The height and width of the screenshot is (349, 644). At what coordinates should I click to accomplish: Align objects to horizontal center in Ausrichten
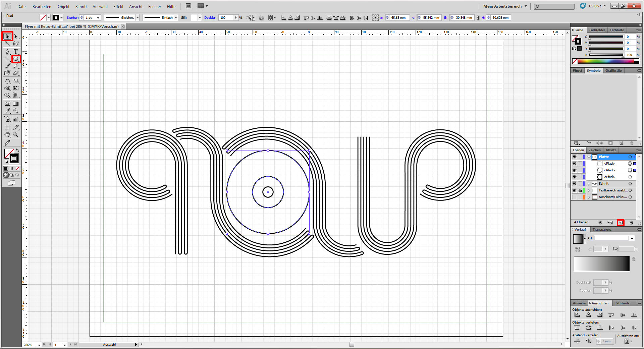coord(589,315)
